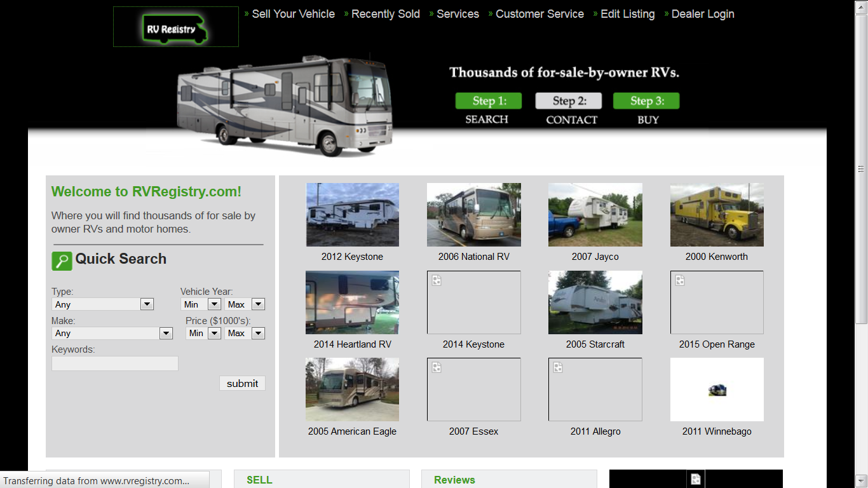
Task: Go to Recently Sold listings
Action: 385,14
